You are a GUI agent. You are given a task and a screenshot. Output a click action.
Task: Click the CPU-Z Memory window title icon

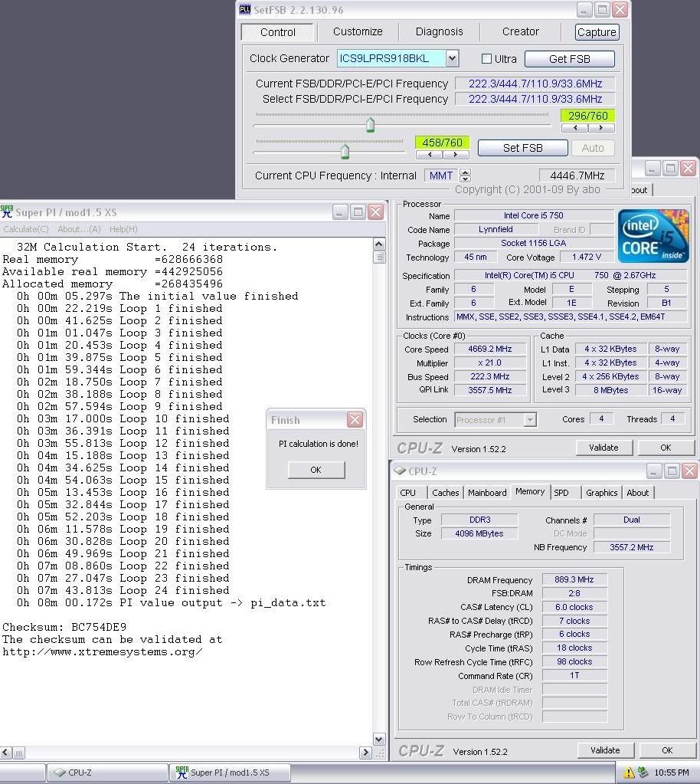click(400, 471)
